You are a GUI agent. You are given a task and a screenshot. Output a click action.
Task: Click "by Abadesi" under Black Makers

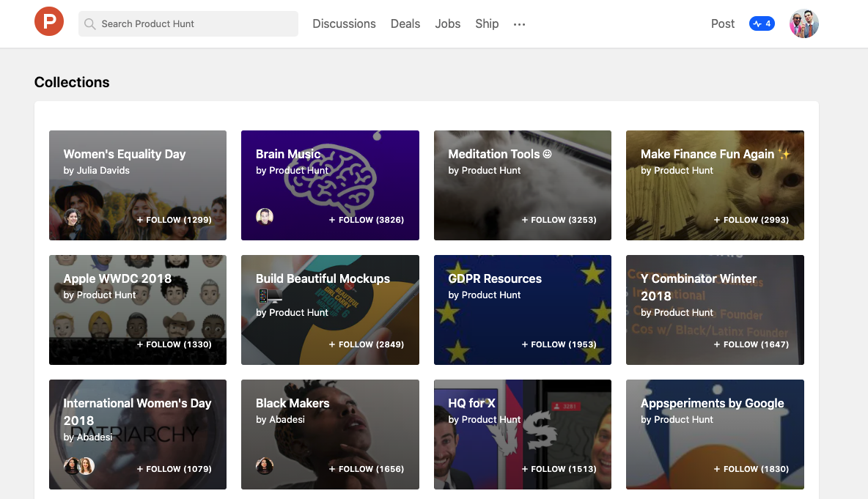pyautogui.click(x=280, y=419)
